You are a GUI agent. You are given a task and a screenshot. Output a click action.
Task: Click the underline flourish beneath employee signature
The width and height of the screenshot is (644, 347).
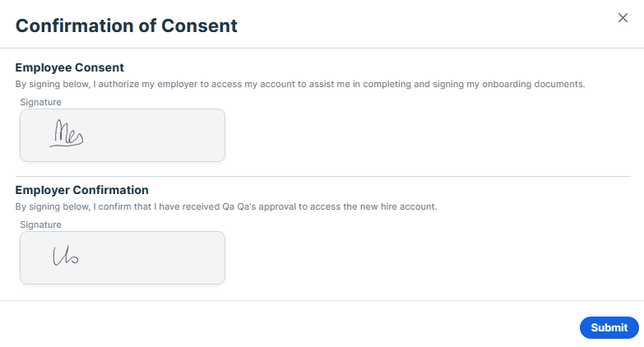(63, 146)
